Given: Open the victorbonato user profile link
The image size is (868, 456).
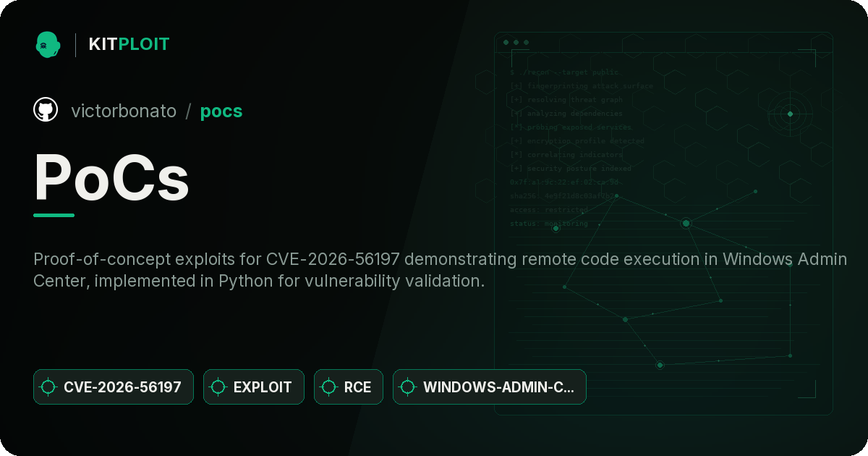Looking at the screenshot, I should coord(124,111).
